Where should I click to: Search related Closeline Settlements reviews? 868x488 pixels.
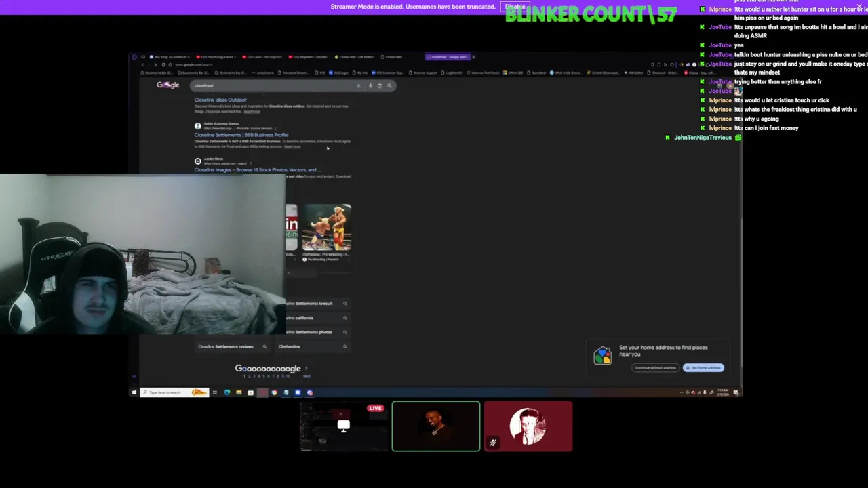click(232, 346)
